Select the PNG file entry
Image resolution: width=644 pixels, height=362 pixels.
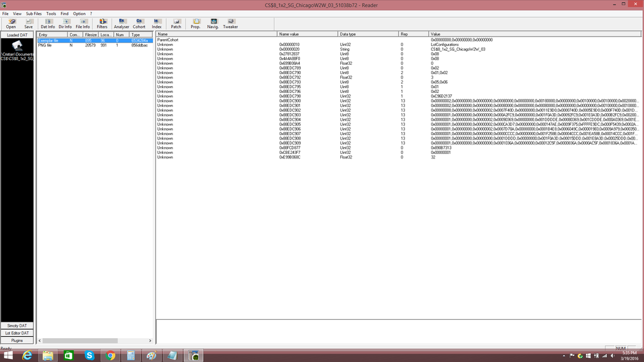click(95, 45)
